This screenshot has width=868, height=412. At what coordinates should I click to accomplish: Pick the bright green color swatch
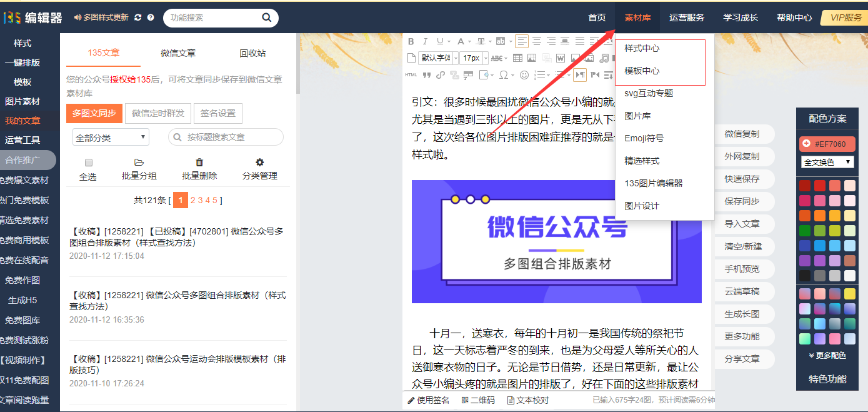805,231
